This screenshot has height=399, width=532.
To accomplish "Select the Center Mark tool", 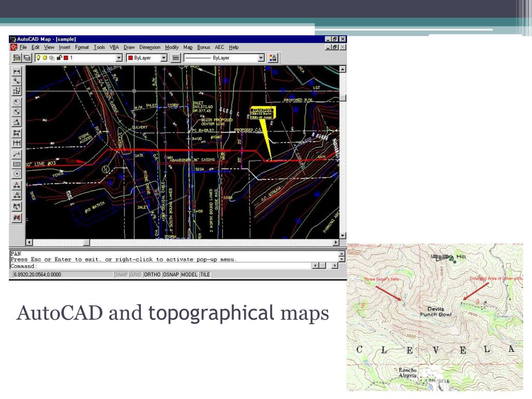I will click(17, 174).
